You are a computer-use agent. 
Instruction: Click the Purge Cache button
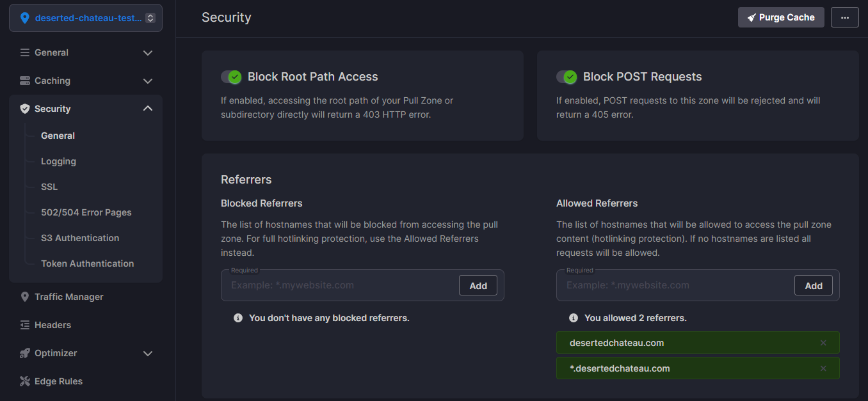click(781, 17)
